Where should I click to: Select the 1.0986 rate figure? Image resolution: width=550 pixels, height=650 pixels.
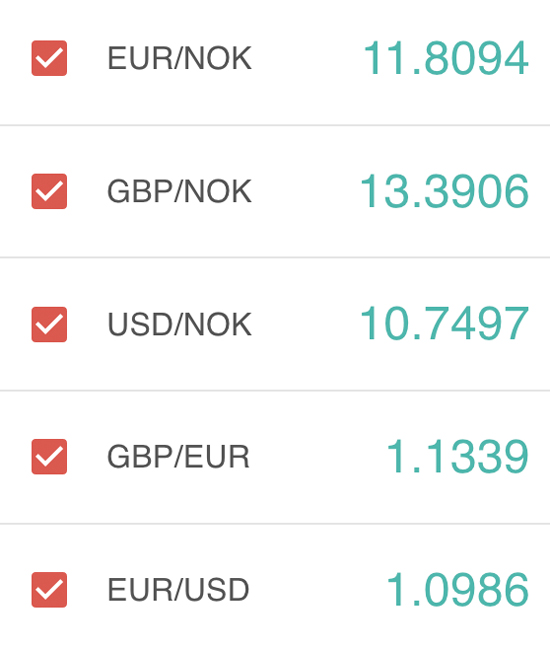click(x=457, y=589)
